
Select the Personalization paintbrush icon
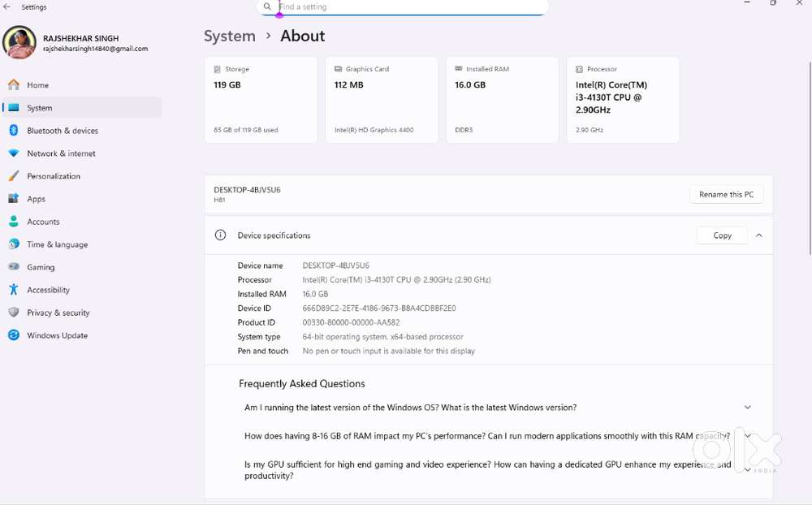tap(13, 176)
